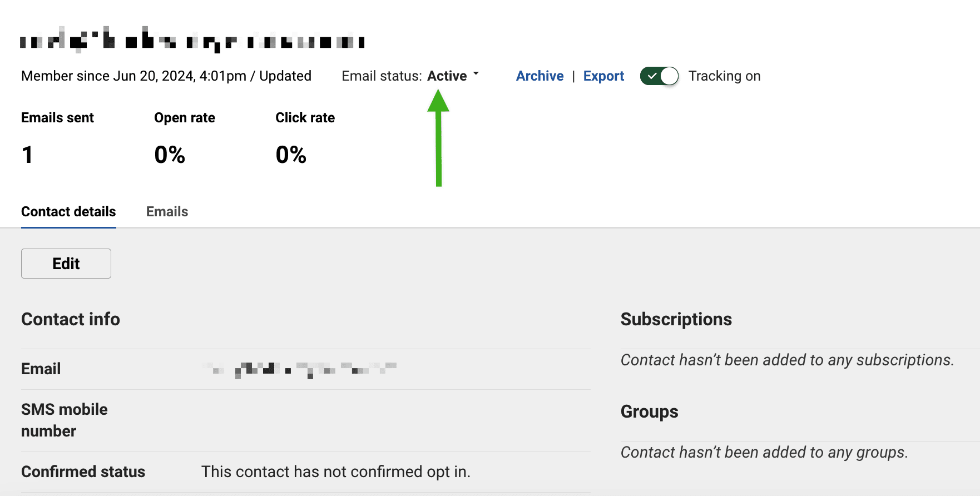The height and width of the screenshot is (496, 980).
Task: Click the Emails sent count of 1
Action: click(x=27, y=155)
